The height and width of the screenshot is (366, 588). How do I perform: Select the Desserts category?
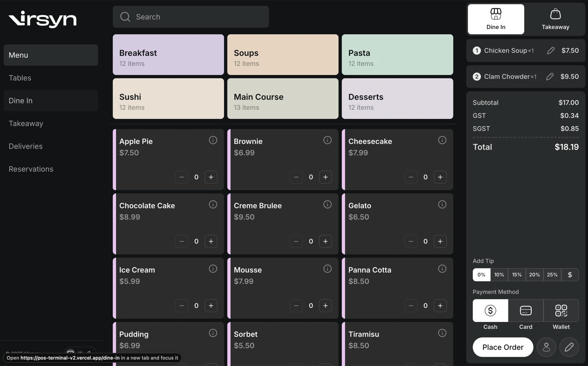[x=397, y=98]
